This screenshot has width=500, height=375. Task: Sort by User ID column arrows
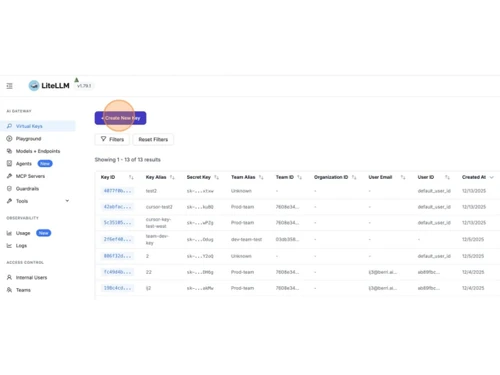coord(447,177)
